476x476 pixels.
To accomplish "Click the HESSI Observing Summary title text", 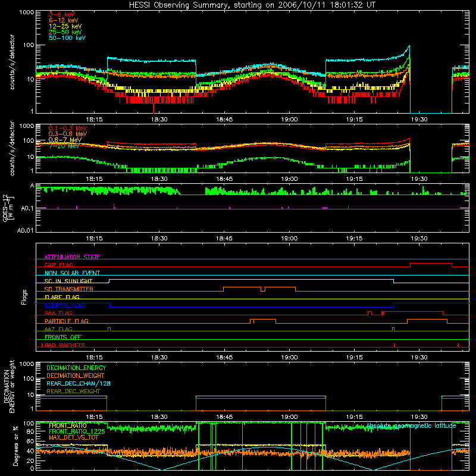I will [x=252, y=5].
